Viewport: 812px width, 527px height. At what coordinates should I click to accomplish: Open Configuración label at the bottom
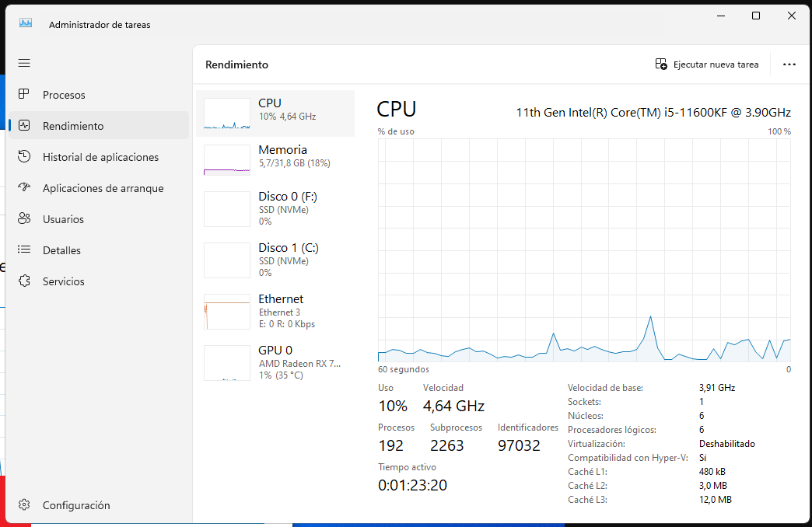coord(76,505)
